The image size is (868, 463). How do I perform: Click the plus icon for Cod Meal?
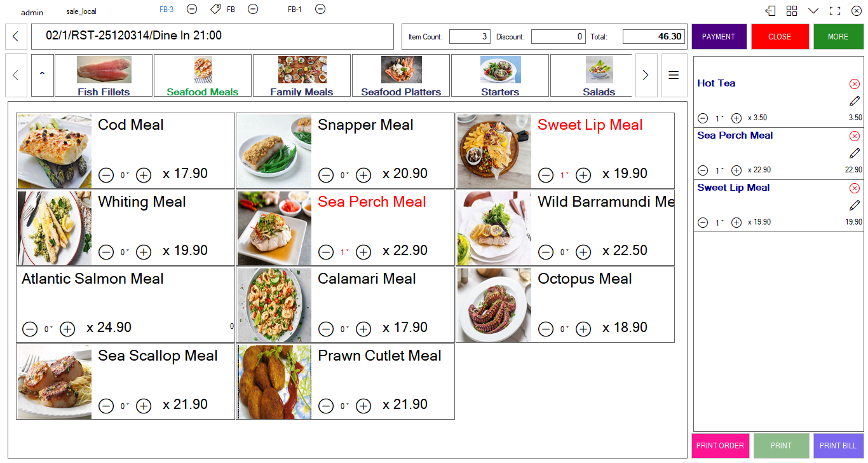click(x=144, y=175)
